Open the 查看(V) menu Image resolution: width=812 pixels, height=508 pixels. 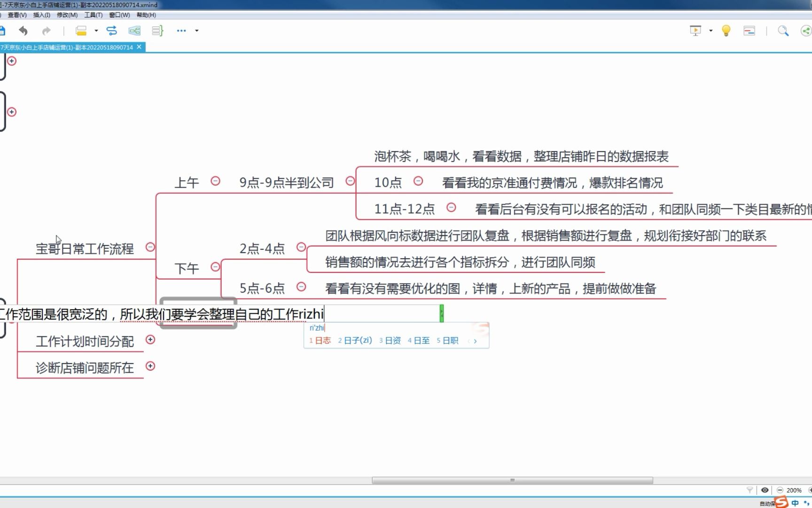coord(17,15)
